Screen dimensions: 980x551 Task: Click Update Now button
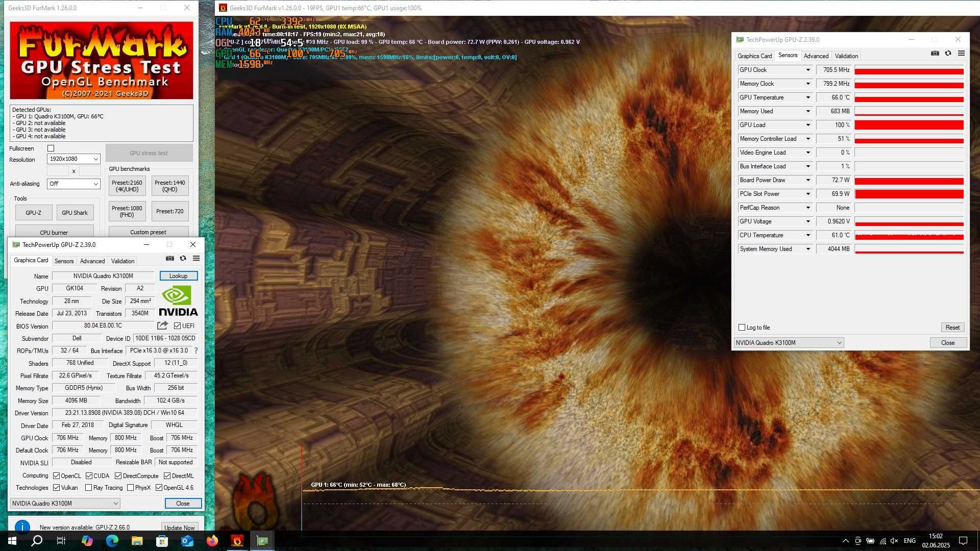[180, 527]
